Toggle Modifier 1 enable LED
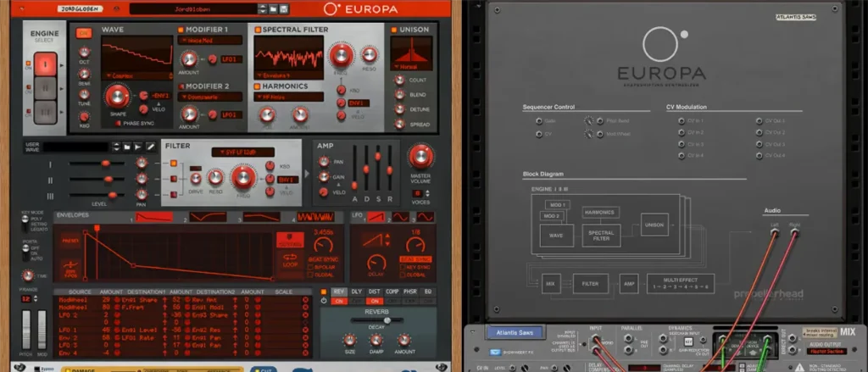Viewport: 868px width, 372px height. click(181, 30)
